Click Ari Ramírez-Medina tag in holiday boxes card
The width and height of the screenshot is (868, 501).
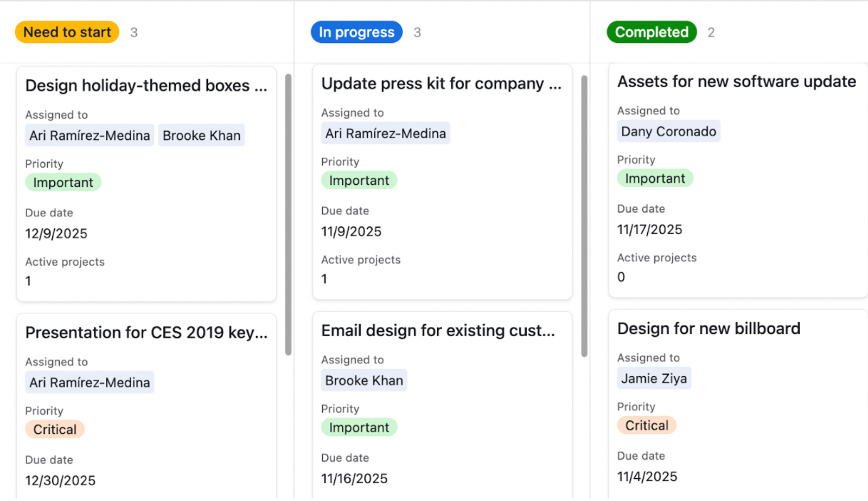[x=90, y=136]
